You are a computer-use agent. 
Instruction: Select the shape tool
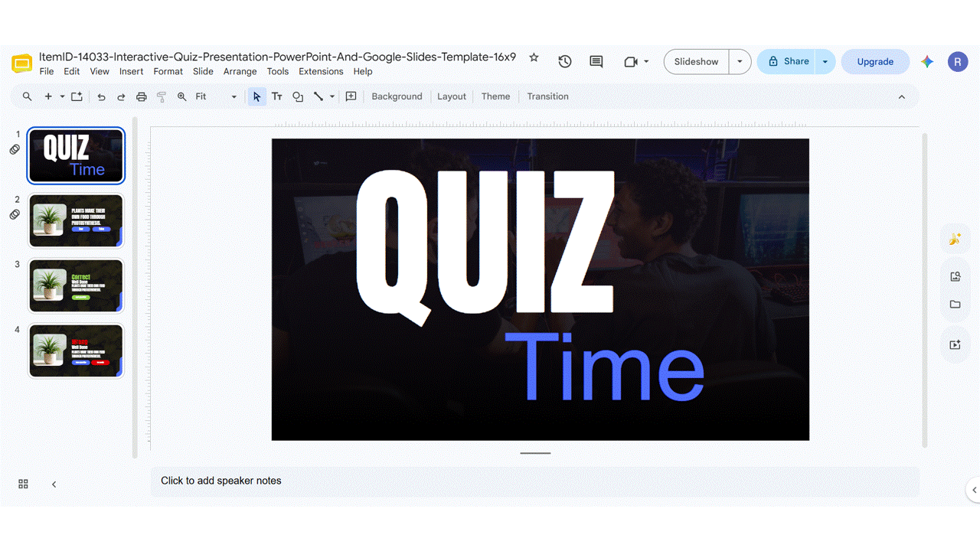pos(298,96)
